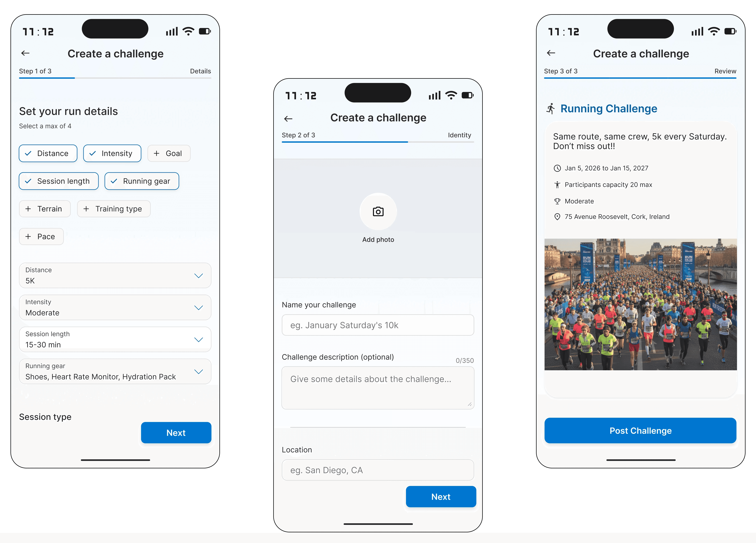
Task: Deselect the Distance chip
Action: click(48, 153)
